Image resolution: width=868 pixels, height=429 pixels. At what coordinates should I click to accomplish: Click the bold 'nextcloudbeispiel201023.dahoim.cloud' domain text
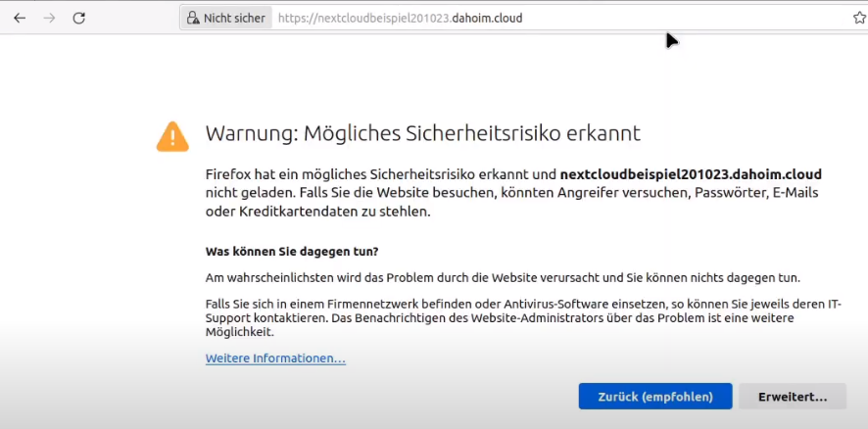[691, 174]
